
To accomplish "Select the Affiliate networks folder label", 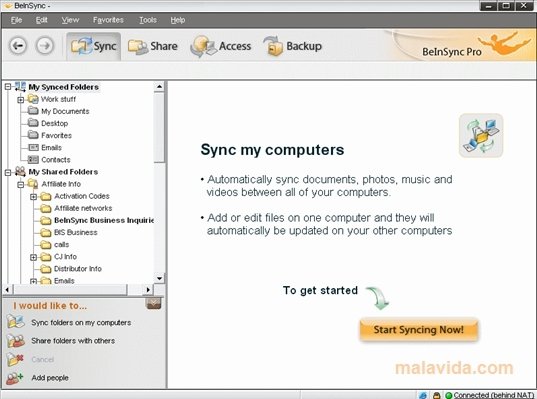I will 83,208.
